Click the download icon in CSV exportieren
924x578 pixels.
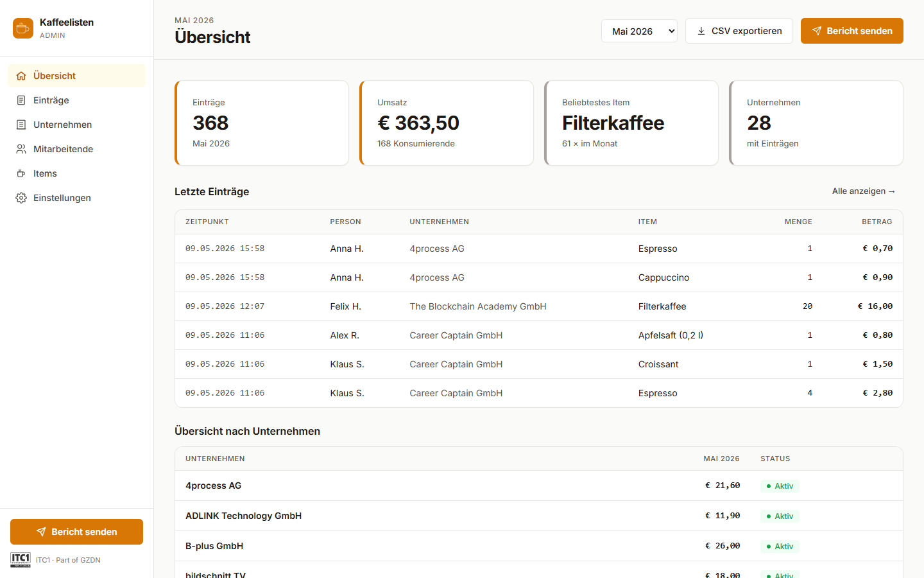coord(701,31)
